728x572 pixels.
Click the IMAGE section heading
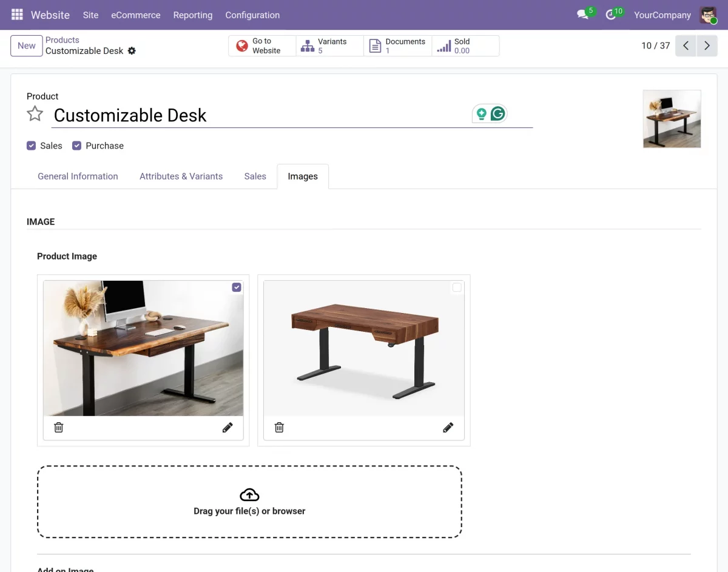pos(41,222)
